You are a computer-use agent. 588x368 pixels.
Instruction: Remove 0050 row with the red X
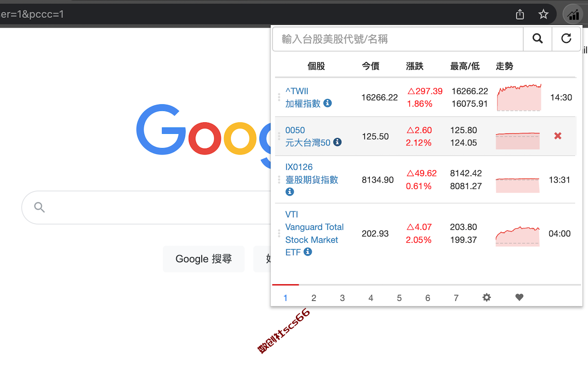(x=558, y=136)
